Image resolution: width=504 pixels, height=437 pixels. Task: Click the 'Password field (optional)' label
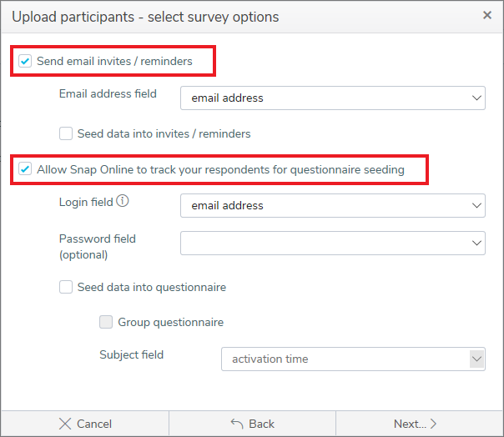click(x=98, y=247)
